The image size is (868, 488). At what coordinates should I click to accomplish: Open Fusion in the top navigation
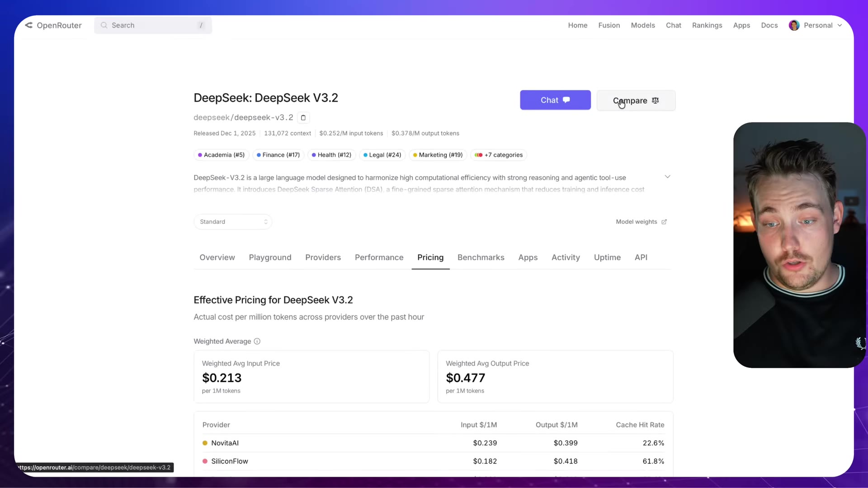tap(609, 25)
